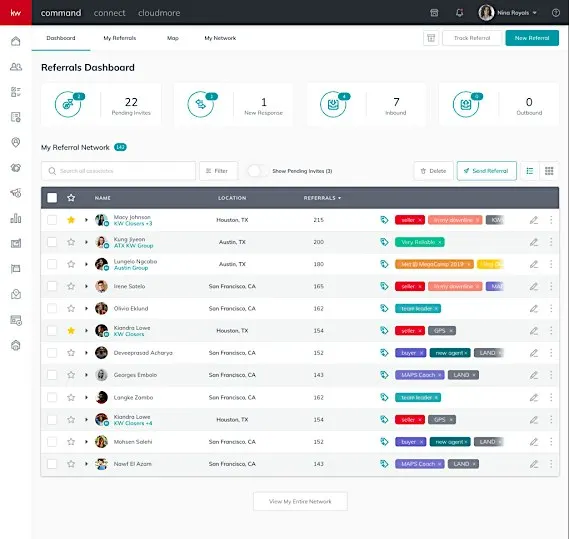The height and width of the screenshot is (539, 569).
Task: Switch to grid view icon
Action: click(549, 171)
